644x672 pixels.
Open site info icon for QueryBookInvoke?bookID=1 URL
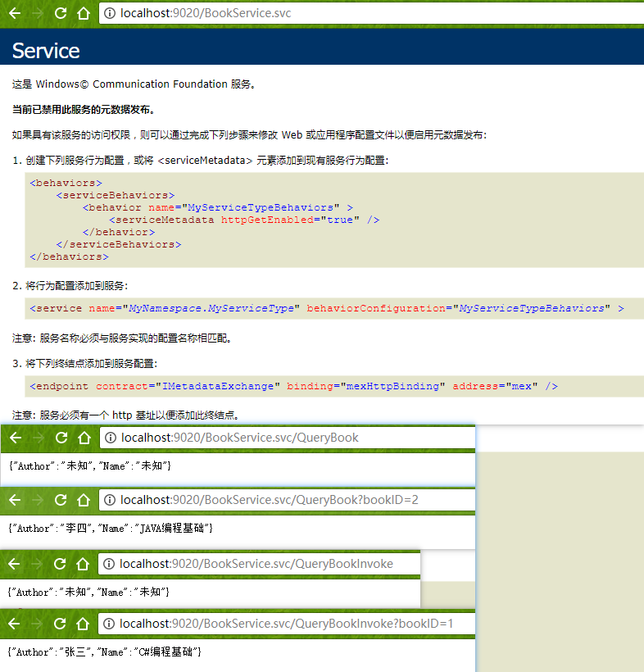click(x=110, y=624)
